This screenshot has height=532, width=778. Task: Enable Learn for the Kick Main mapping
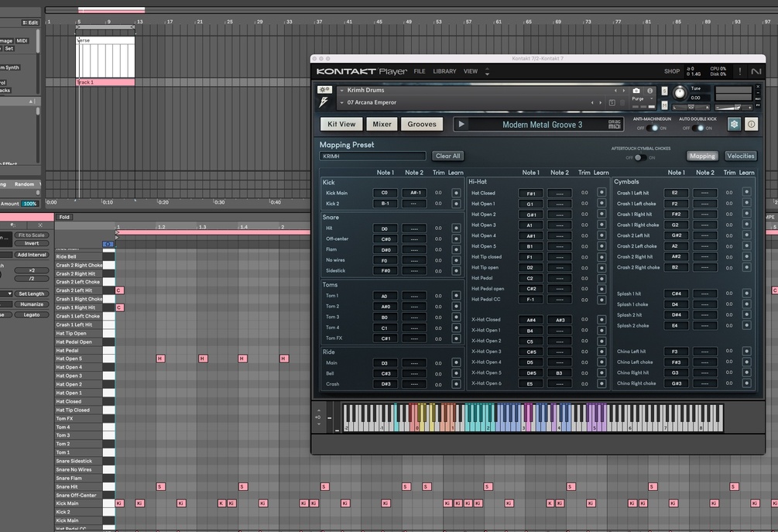coord(456,193)
